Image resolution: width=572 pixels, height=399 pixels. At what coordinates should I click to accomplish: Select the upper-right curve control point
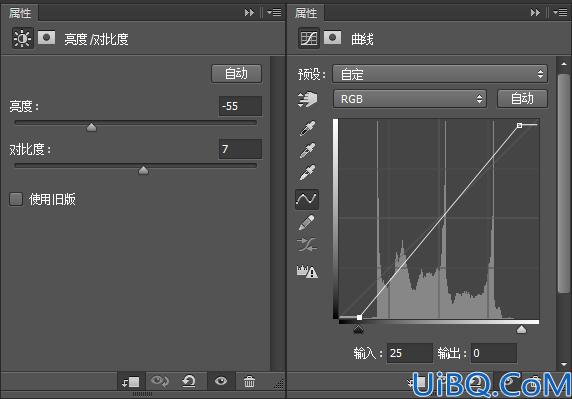pyautogui.click(x=519, y=125)
